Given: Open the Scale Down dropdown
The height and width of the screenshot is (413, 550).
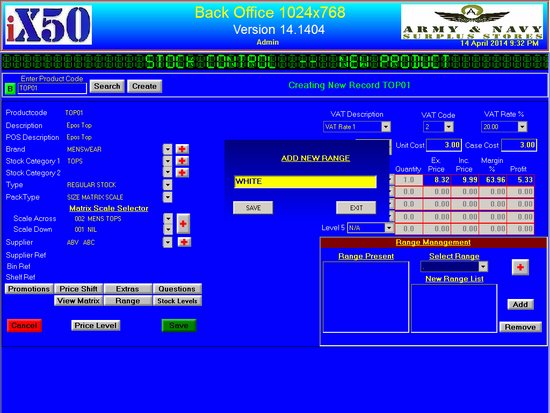Looking at the screenshot, I should click(168, 229).
